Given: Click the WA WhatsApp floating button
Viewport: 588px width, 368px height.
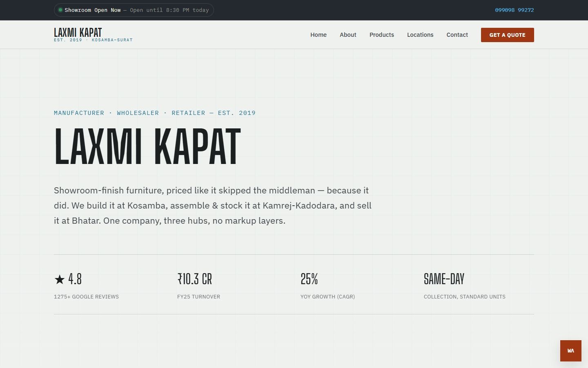Looking at the screenshot, I should tap(570, 351).
